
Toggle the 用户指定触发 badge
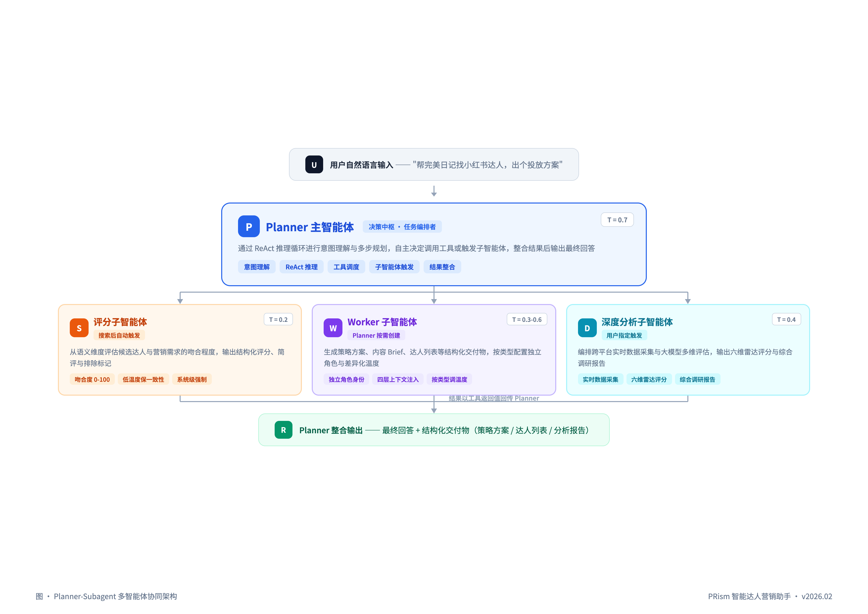[x=625, y=335]
